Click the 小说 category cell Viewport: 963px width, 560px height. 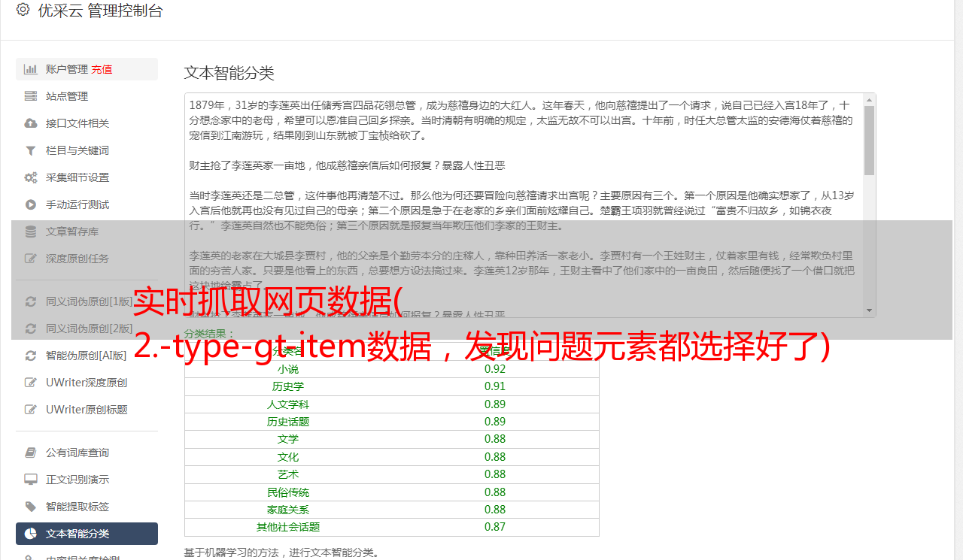click(288, 369)
